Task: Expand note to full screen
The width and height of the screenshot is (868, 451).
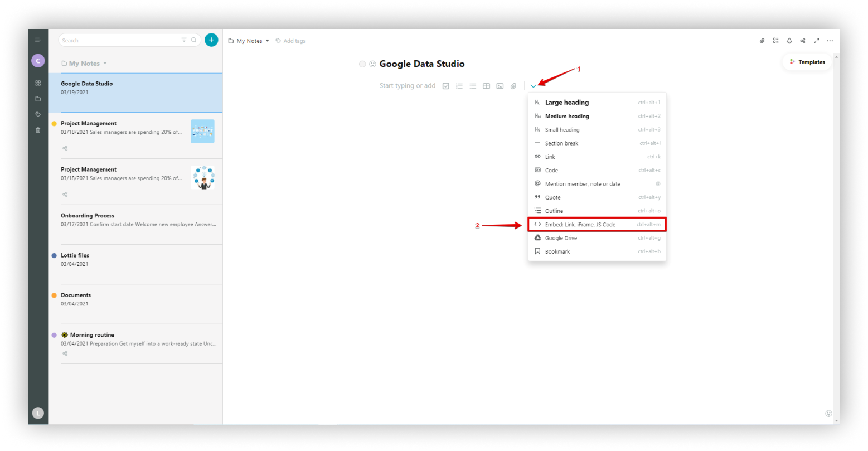Action: pyautogui.click(x=816, y=41)
